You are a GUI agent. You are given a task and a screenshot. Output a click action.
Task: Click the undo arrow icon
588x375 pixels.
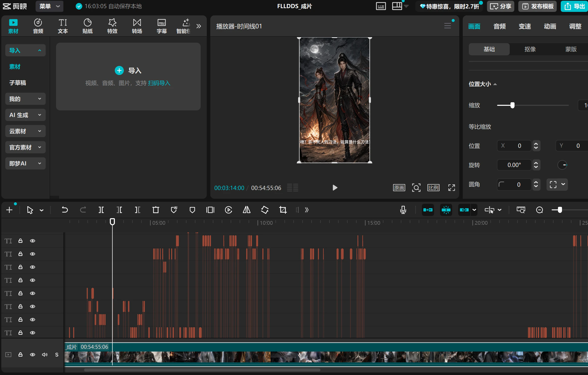pos(65,210)
